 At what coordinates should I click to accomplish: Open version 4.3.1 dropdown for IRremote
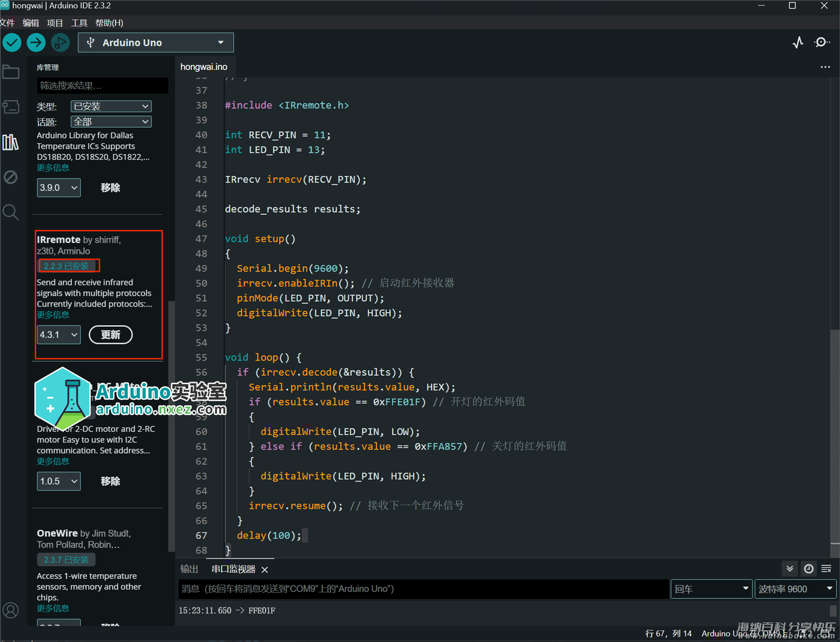(x=58, y=334)
